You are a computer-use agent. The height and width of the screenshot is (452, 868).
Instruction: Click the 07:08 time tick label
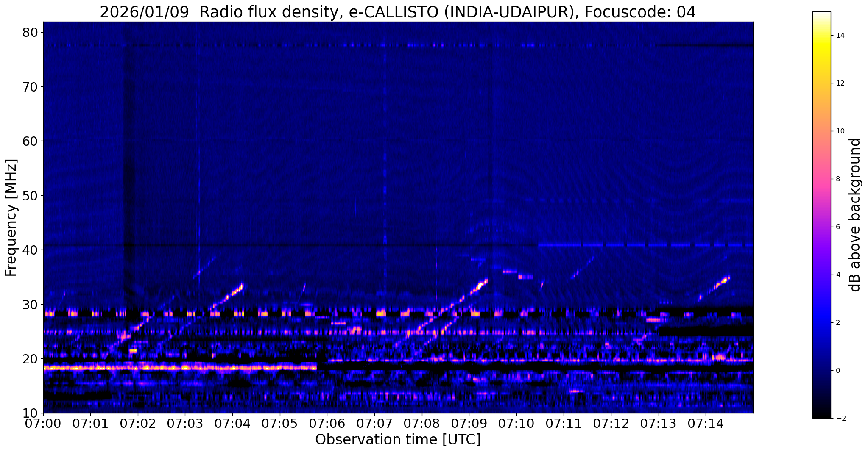(422, 423)
